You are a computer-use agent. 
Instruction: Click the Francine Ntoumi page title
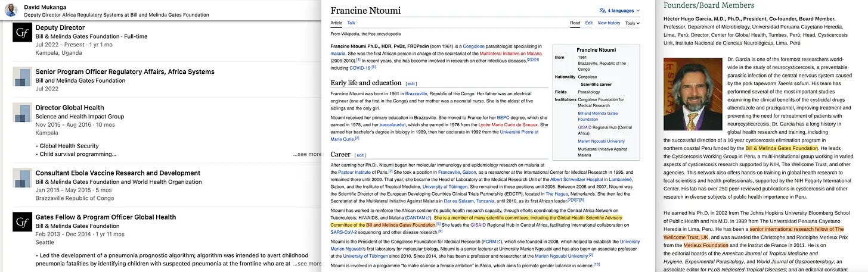tap(365, 10)
